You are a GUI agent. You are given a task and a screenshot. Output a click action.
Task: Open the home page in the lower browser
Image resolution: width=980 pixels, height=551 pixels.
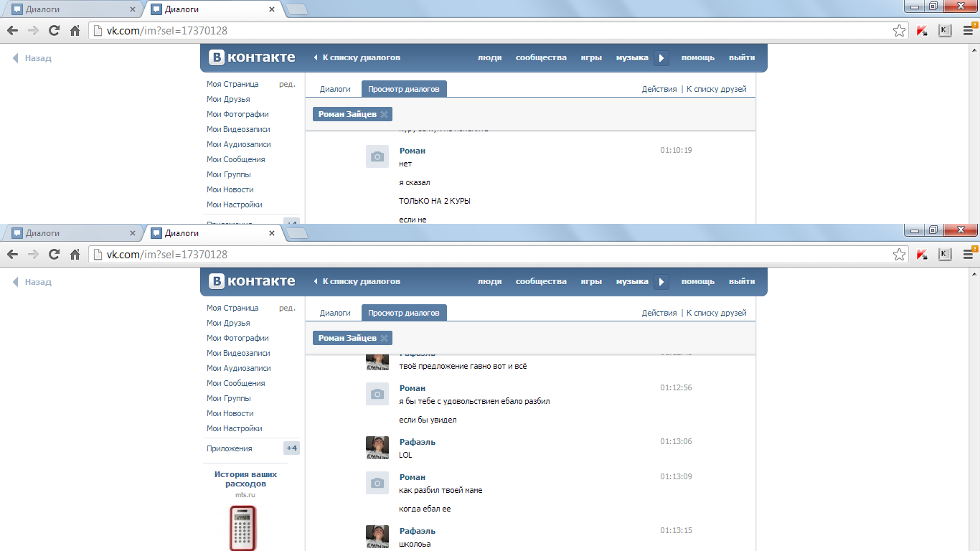click(75, 255)
